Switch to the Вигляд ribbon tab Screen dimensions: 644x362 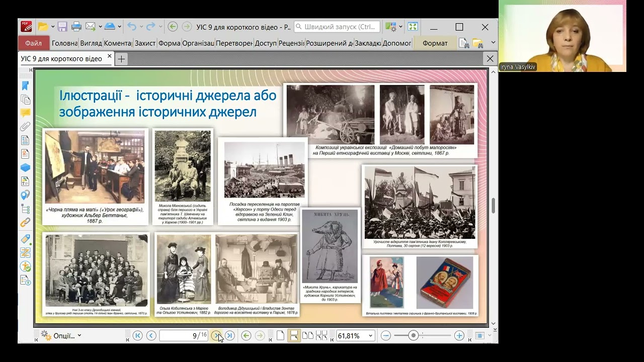(x=91, y=43)
